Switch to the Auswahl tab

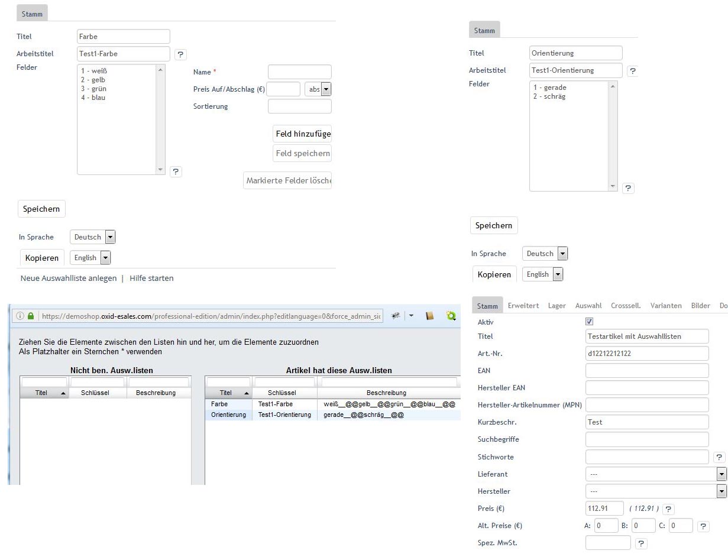(x=588, y=306)
